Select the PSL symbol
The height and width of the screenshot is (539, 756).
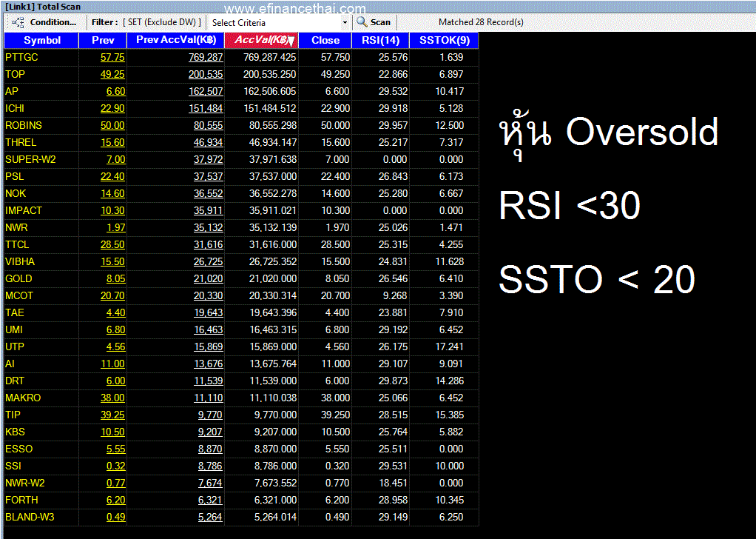tap(15, 177)
